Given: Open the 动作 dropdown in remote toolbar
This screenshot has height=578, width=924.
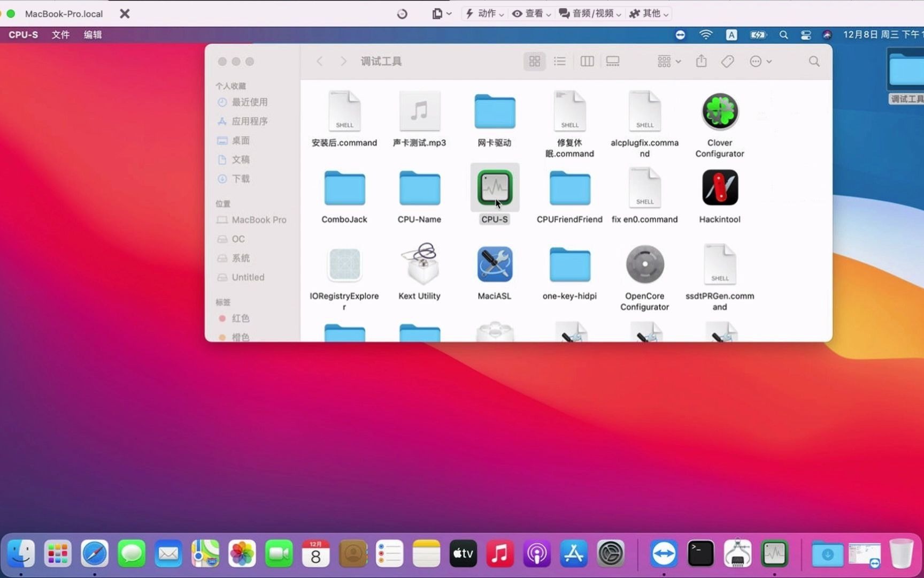Looking at the screenshot, I should coord(484,13).
